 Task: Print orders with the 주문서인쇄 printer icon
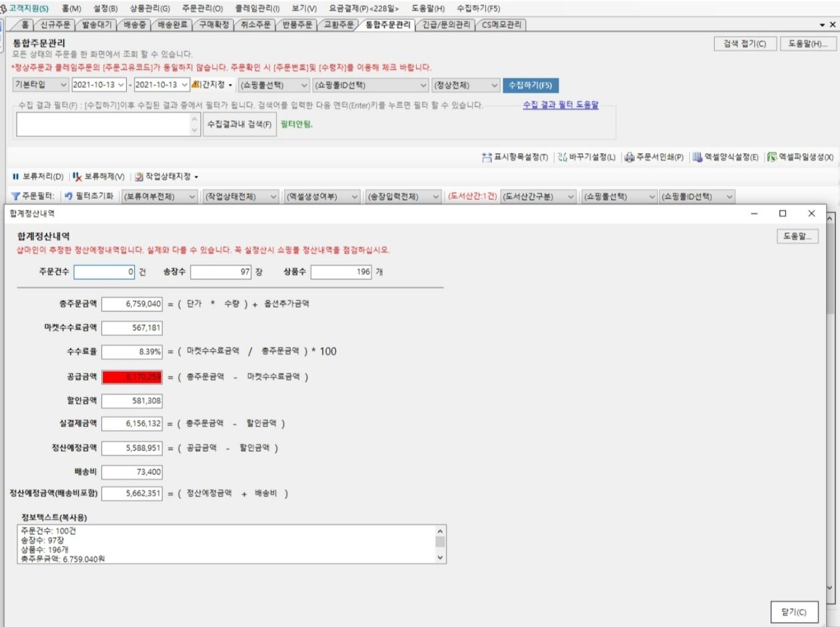[629, 157]
